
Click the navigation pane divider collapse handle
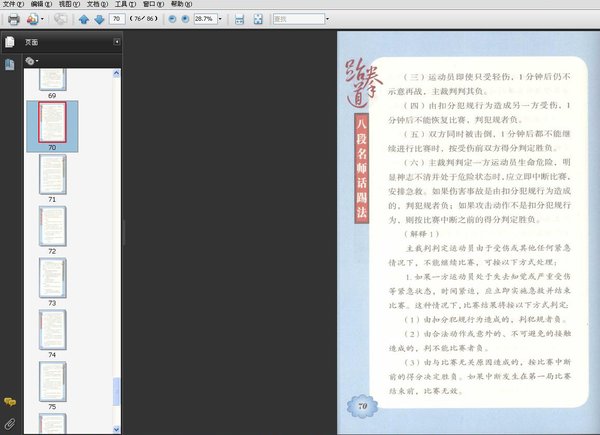[x=124, y=232]
